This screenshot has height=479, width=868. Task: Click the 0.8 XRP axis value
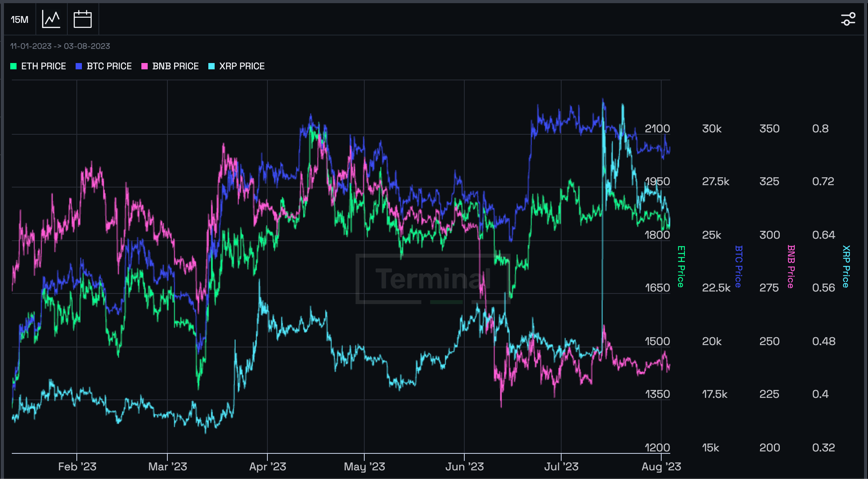[820, 129]
